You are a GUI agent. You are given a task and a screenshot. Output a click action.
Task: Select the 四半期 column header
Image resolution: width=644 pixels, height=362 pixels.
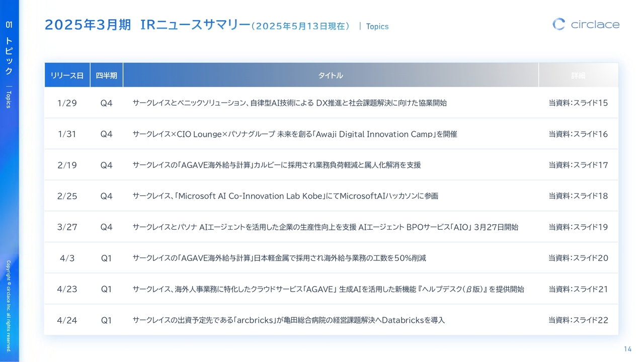(106, 75)
